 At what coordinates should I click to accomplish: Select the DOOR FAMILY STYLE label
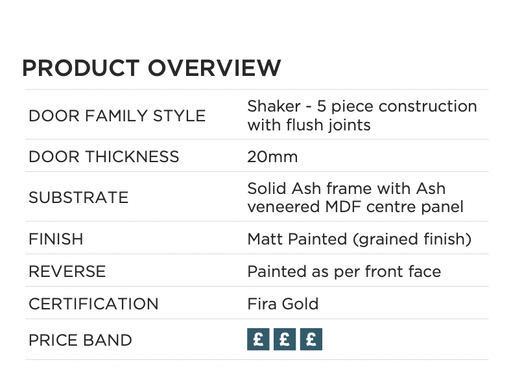[117, 116]
